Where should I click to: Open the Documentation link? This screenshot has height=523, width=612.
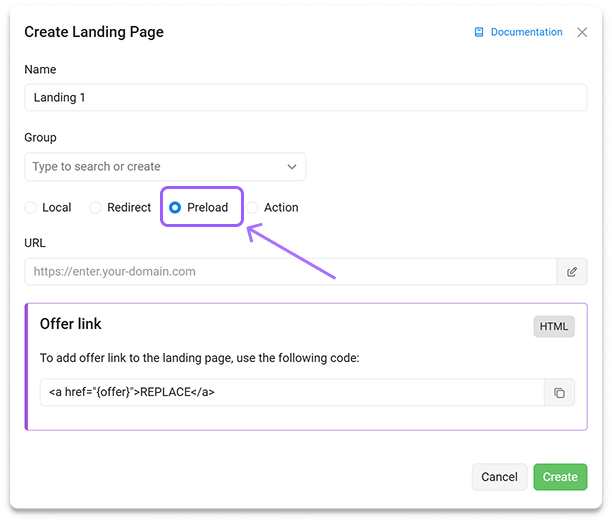(x=526, y=32)
